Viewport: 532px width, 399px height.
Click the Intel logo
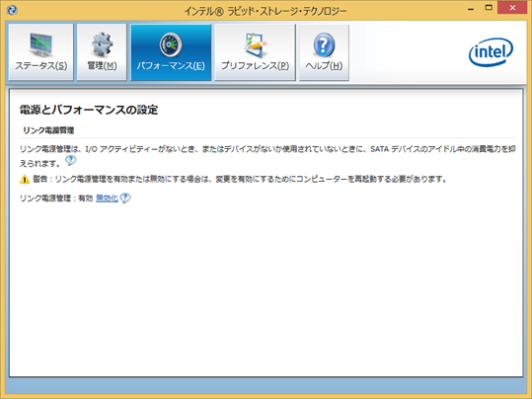(x=491, y=52)
